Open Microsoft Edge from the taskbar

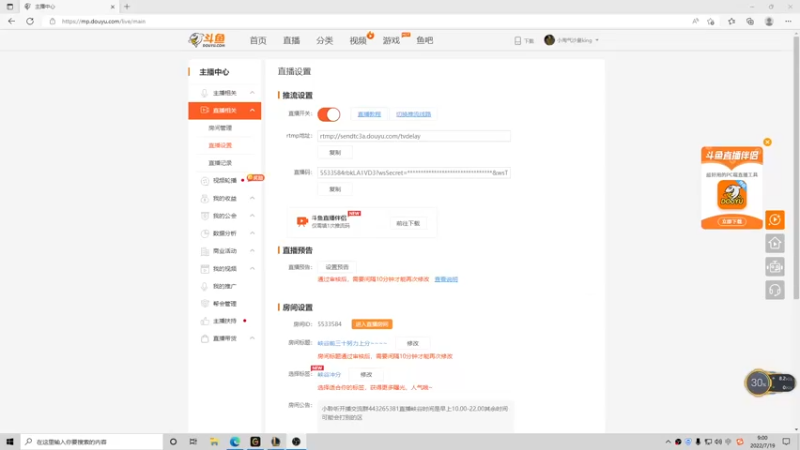click(x=235, y=442)
